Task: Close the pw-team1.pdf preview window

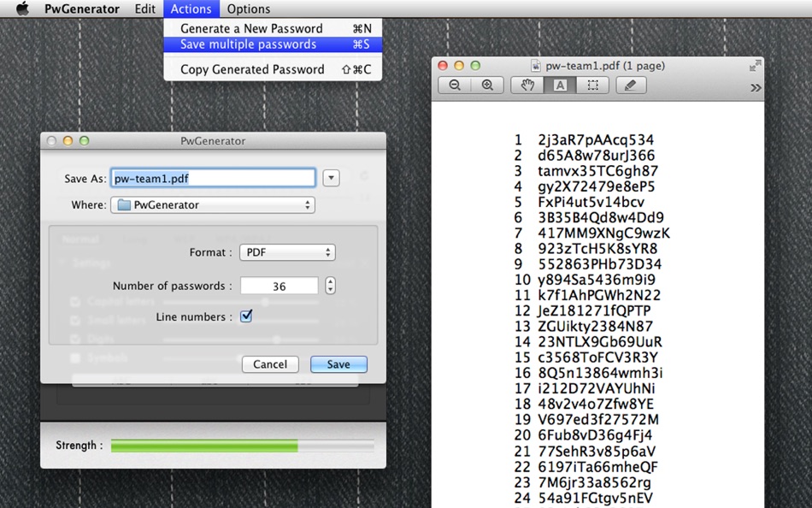Action: click(443, 65)
